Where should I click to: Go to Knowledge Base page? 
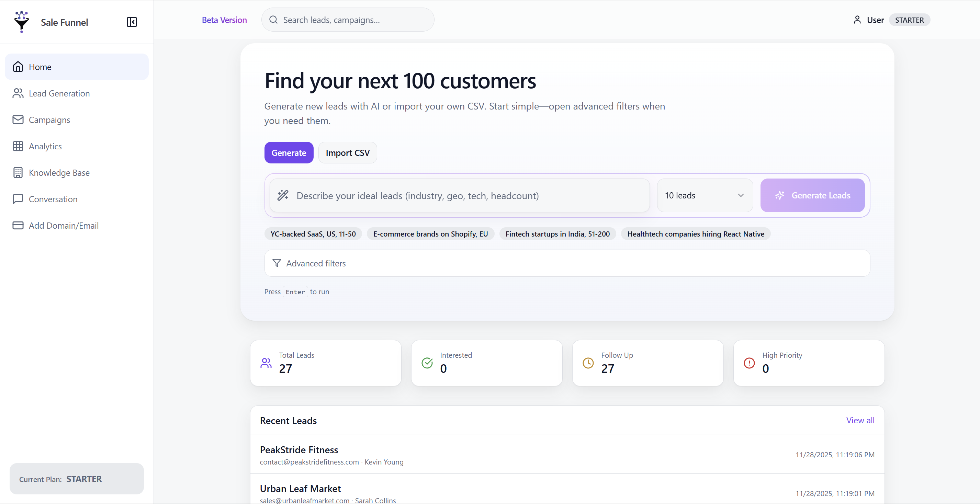tap(59, 173)
